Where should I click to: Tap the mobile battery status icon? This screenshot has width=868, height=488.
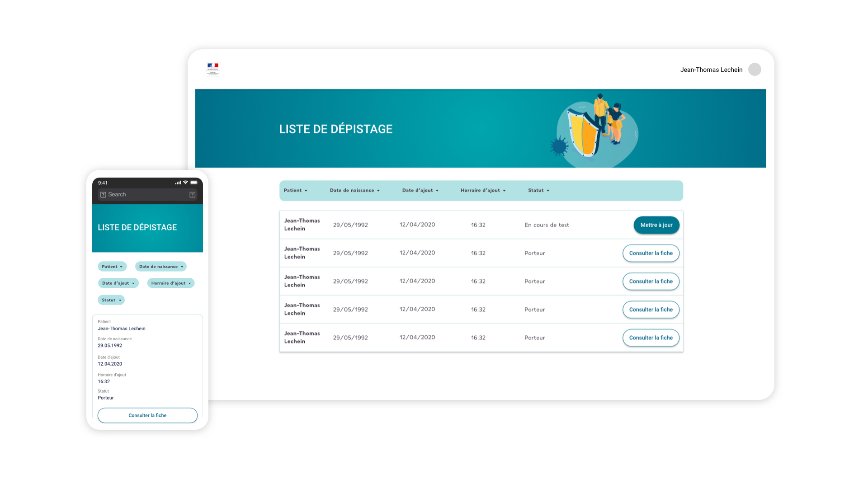(x=194, y=183)
